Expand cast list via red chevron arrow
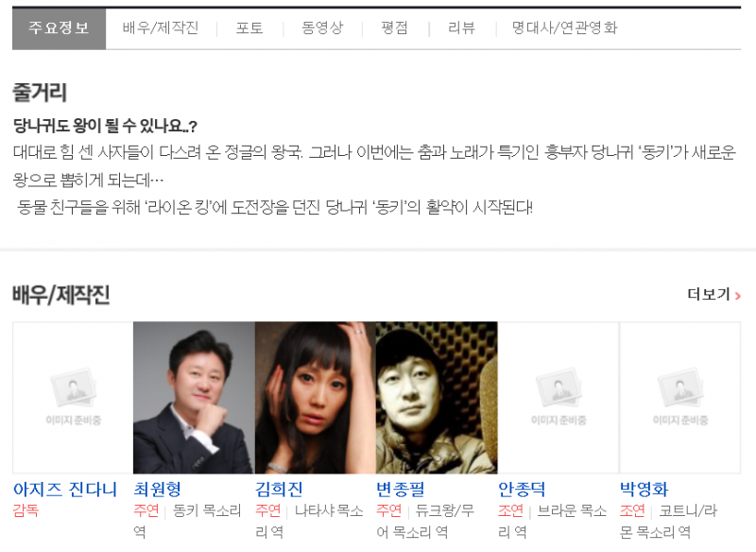Viewport: 756px width, 552px height. coord(738,296)
